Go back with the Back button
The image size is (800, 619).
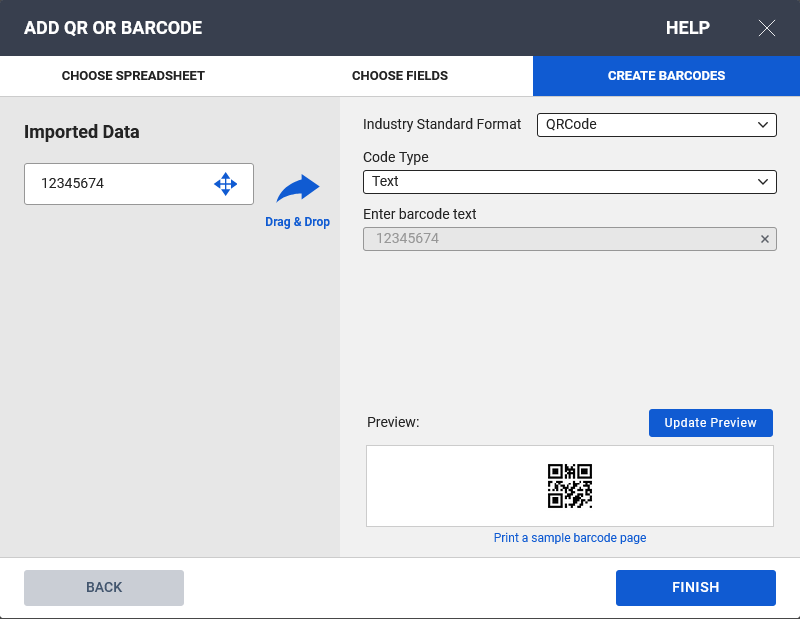tap(104, 588)
